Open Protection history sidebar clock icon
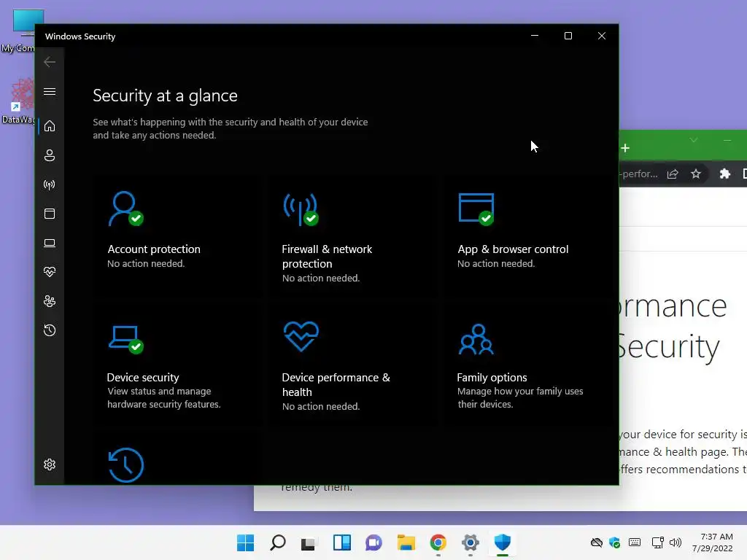This screenshot has height=560, width=747. coord(50,330)
